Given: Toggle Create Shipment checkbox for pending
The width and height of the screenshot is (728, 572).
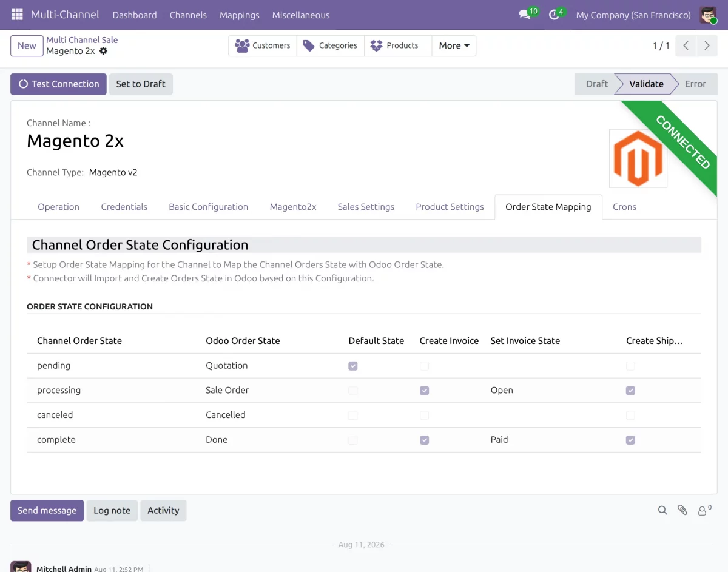Looking at the screenshot, I should (x=630, y=366).
